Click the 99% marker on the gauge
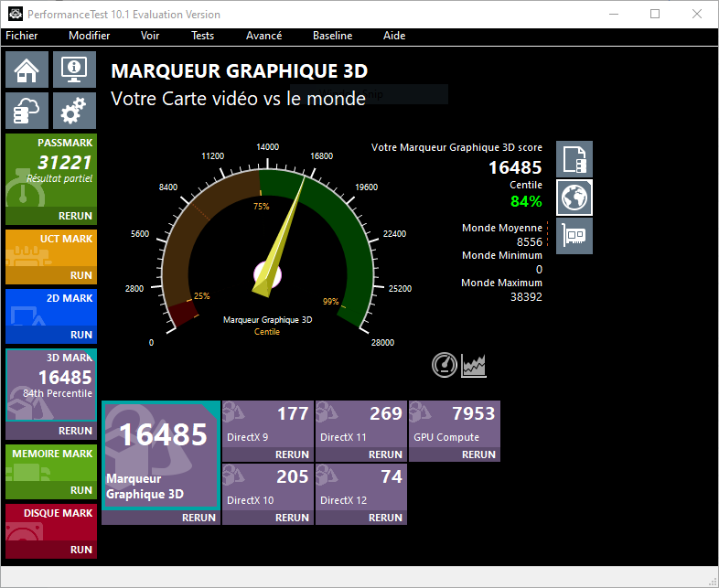This screenshot has height=588, width=719. click(x=330, y=302)
